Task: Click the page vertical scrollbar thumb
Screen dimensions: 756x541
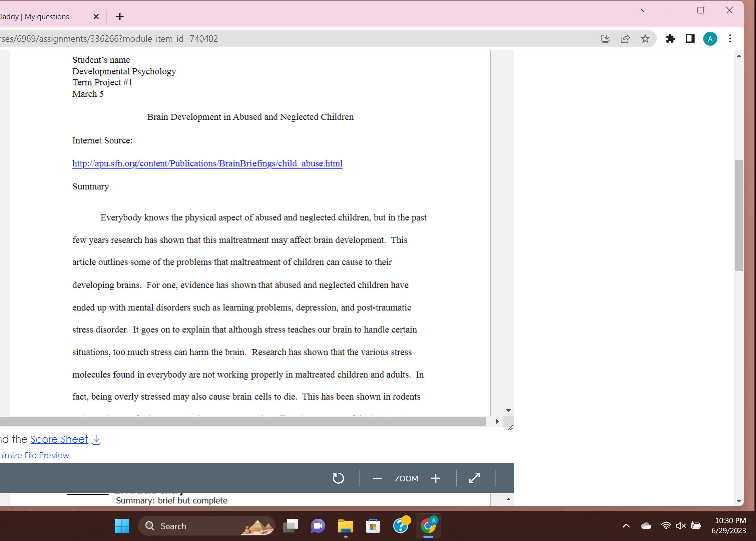Action: point(739,215)
